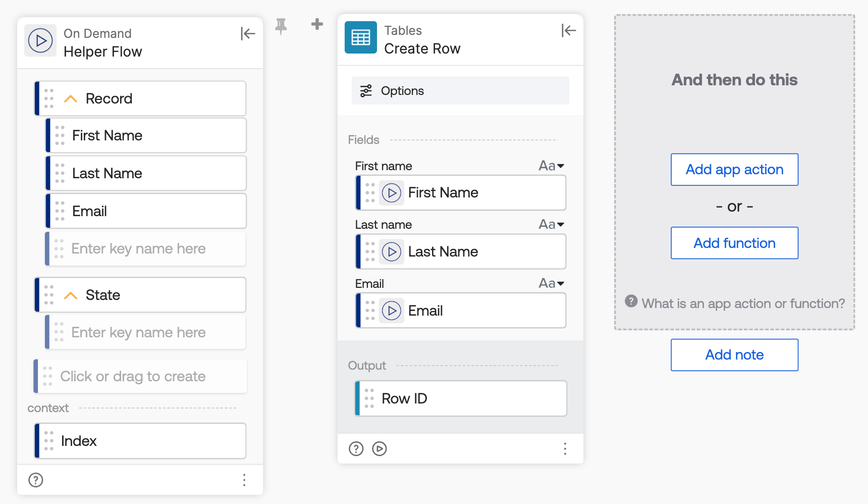Grab the drag handle of the Index field
Screen dimensions: 868x504
tap(49, 441)
